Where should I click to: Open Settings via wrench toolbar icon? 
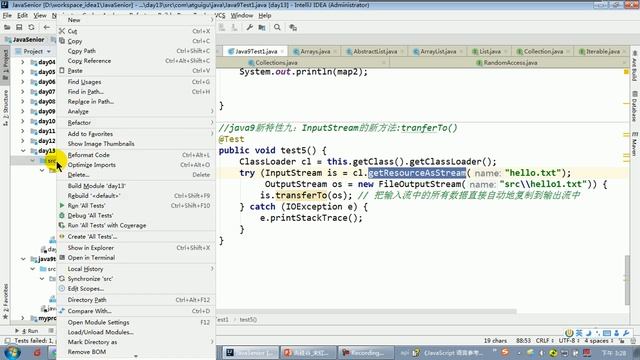249,27
